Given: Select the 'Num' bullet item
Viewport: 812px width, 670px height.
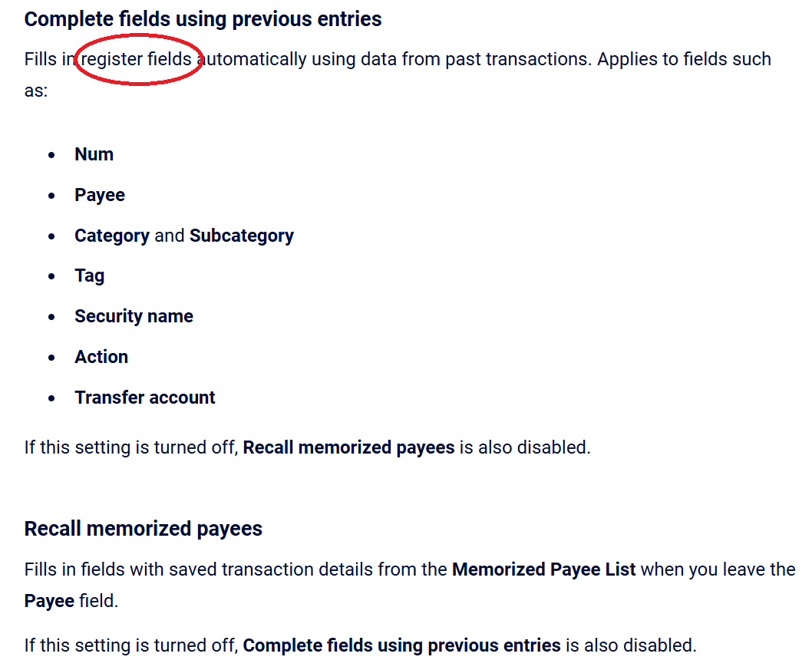Looking at the screenshot, I should point(94,154).
